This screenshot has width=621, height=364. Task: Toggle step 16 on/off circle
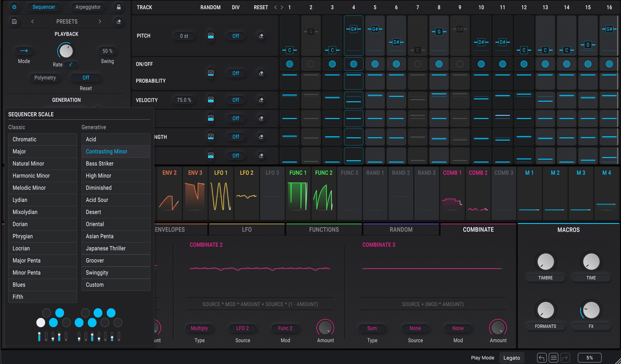click(609, 64)
